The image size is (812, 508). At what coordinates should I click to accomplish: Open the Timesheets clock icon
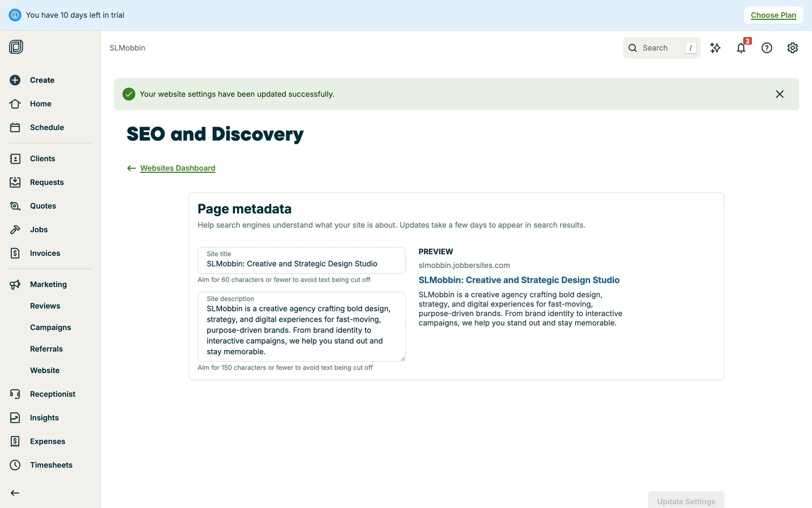[15, 465]
